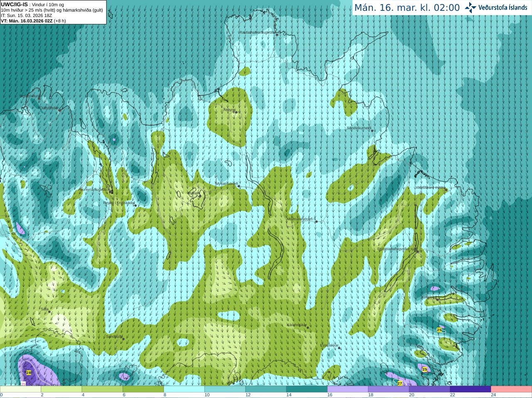Click the Kollaleira station dot
Image resolution: width=532 pixels, height=398 pixels.
click(437, 299)
